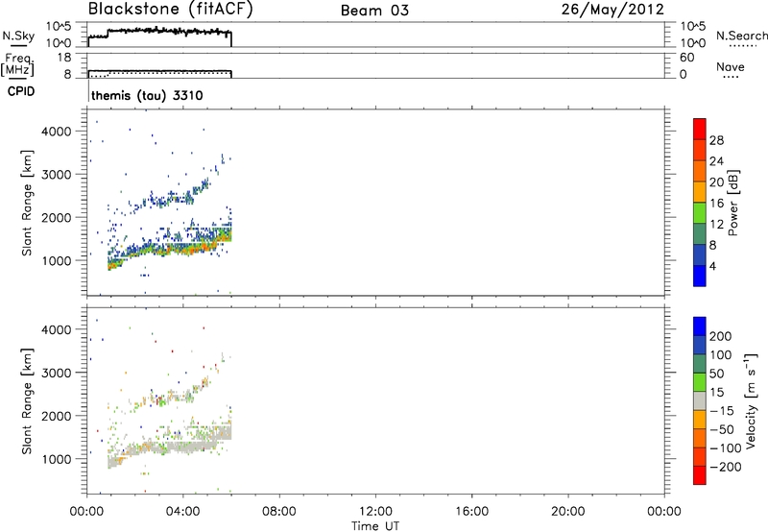Click the 12:00 time tick label
The height and width of the screenshot is (532, 768).
click(x=375, y=512)
